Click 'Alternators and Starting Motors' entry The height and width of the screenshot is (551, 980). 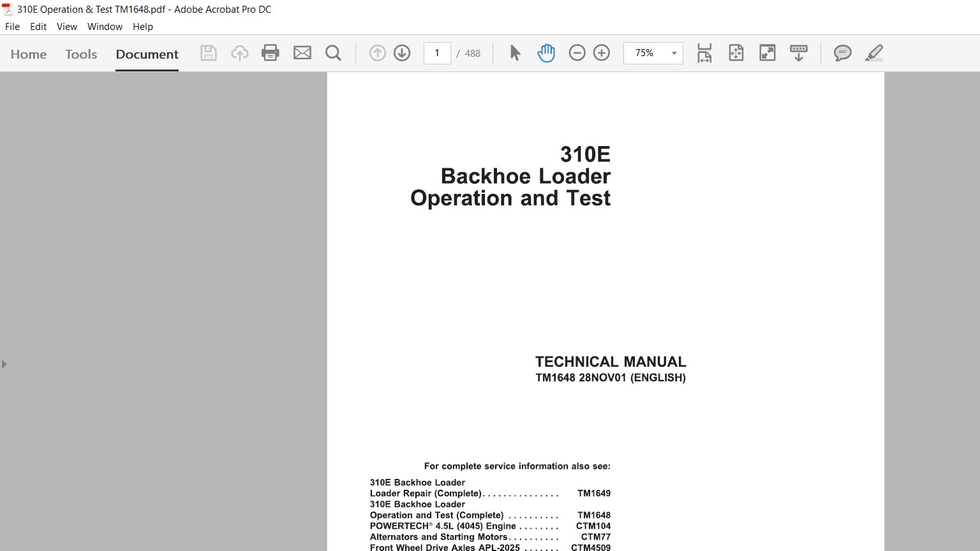pos(438,537)
